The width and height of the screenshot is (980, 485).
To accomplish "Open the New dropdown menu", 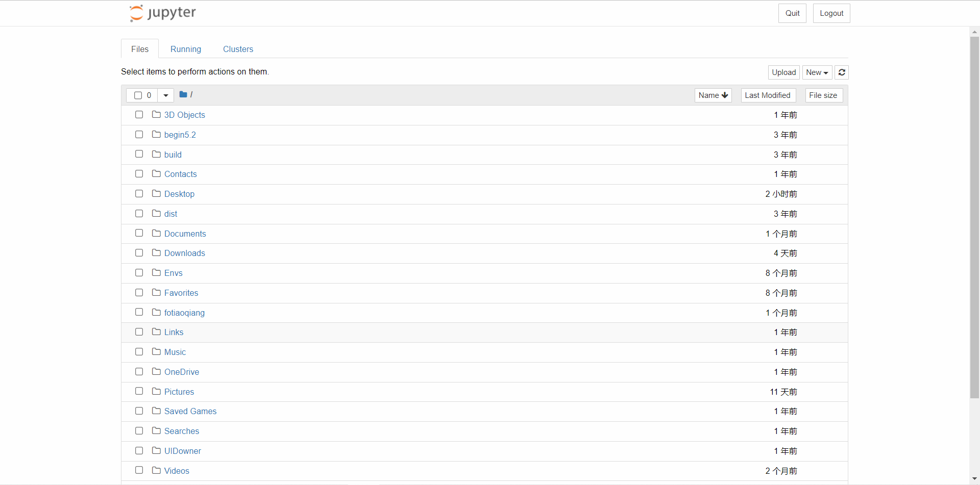I will point(817,72).
